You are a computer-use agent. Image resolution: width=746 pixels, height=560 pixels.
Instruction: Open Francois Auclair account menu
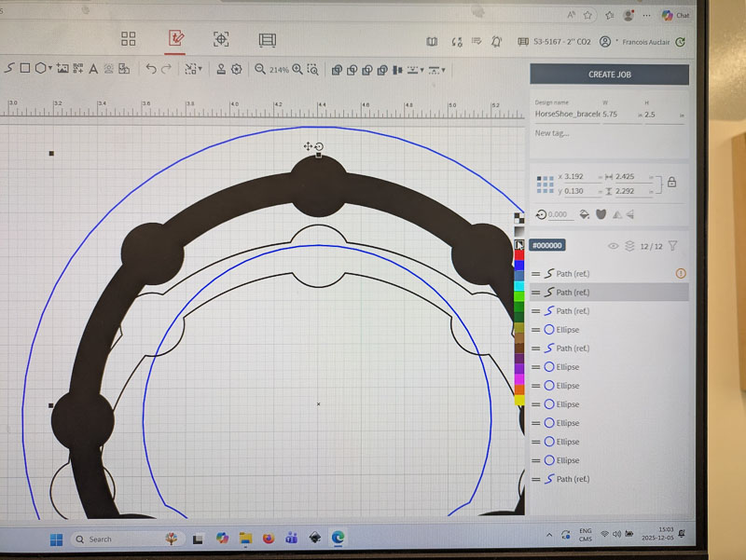(645, 42)
